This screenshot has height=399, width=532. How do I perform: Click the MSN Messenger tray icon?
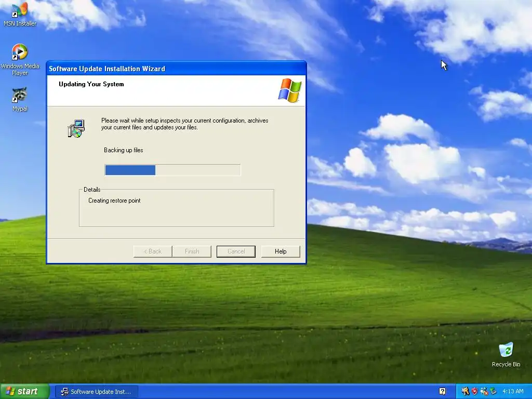tap(484, 391)
